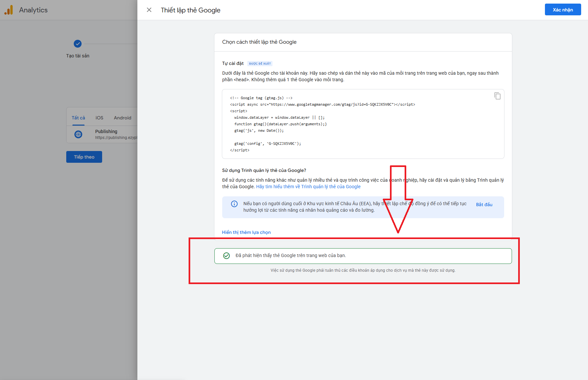The height and width of the screenshot is (380, 588).
Task: Click the Chọn cách thiết lập thẻ Google heading
Action: (259, 42)
